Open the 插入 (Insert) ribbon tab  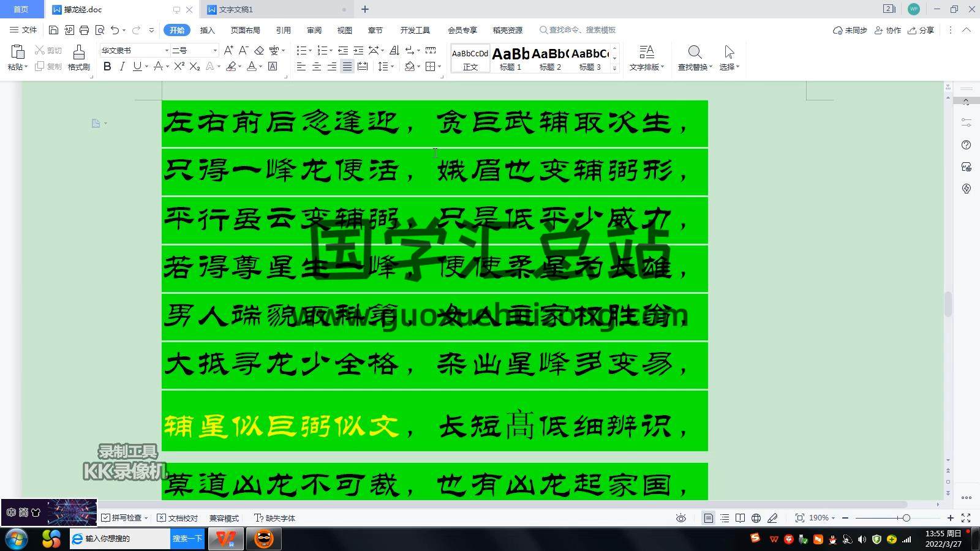point(207,30)
